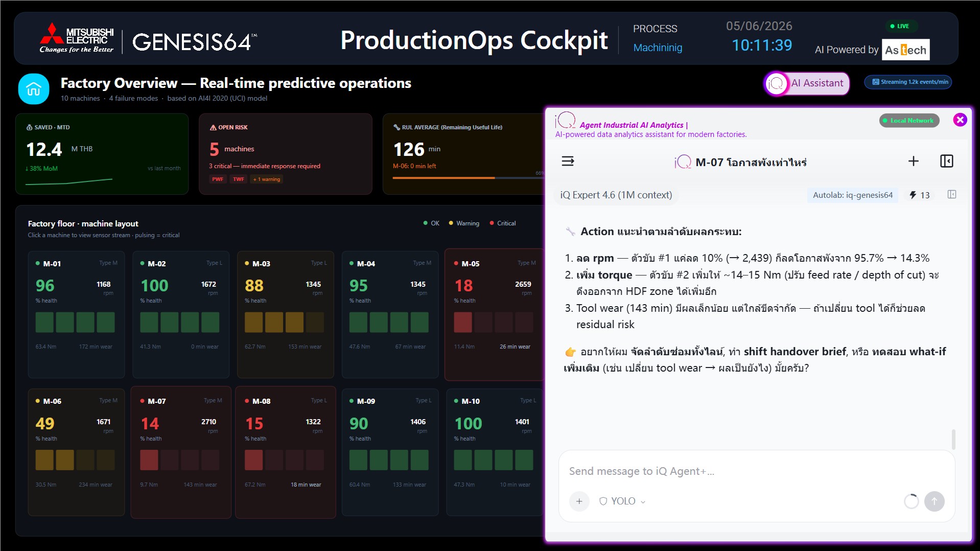Screen dimensions: 980x551
Task: Click the savings trend sparkline
Action: click(x=68, y=181)
